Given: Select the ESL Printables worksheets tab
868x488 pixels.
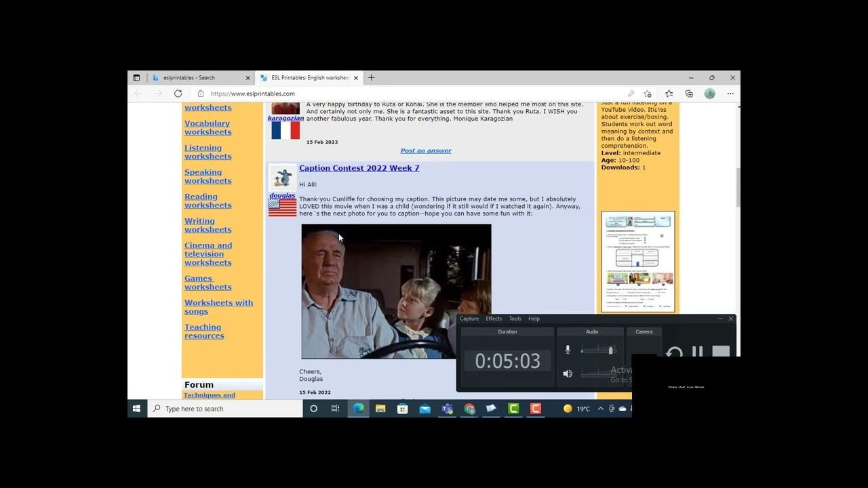Looking at the screenshot, I should click(309, 78).
